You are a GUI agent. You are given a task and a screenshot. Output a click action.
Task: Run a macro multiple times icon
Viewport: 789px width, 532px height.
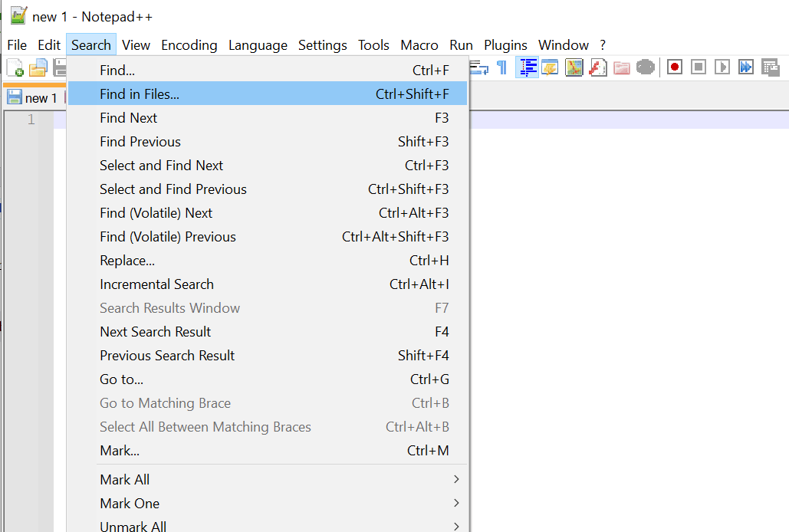point(746,67)
